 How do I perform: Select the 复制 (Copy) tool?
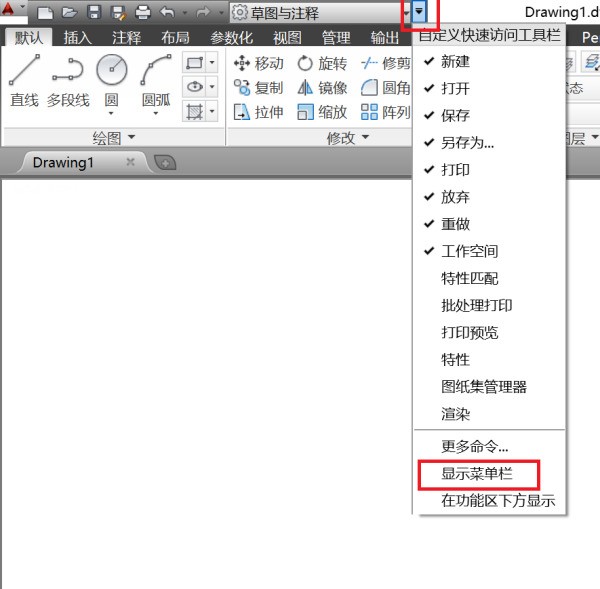[259, 88]
